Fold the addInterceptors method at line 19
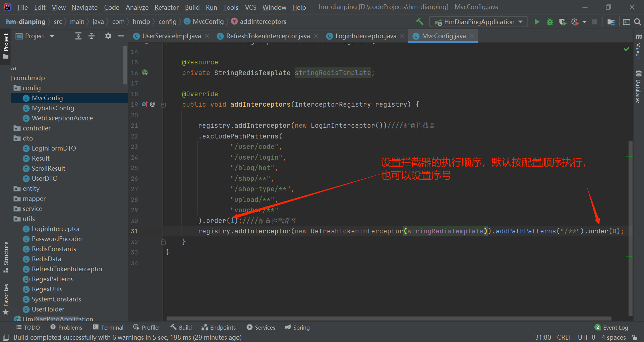The width and height of the screenshot is (644, 342). 164,105
